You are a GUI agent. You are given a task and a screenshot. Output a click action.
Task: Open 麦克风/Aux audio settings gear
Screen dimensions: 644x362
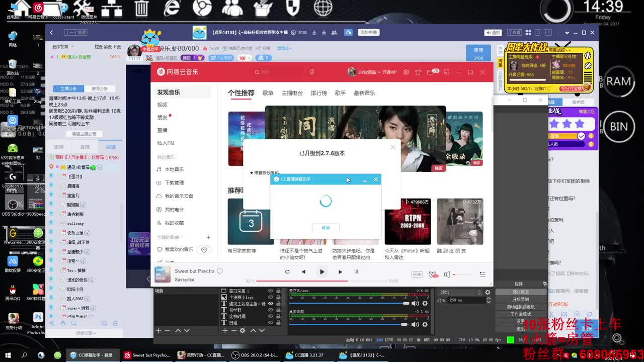(x=425, y=303)
